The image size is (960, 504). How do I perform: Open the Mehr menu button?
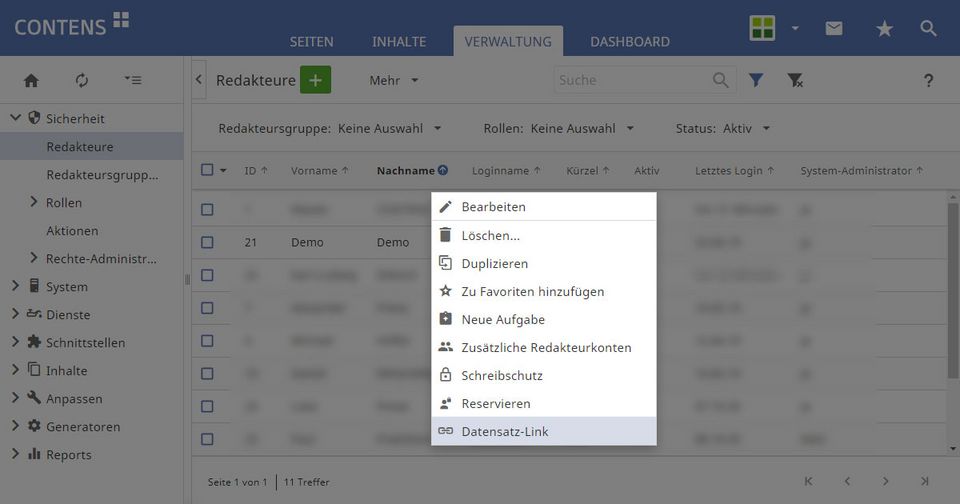click(394, 80)
